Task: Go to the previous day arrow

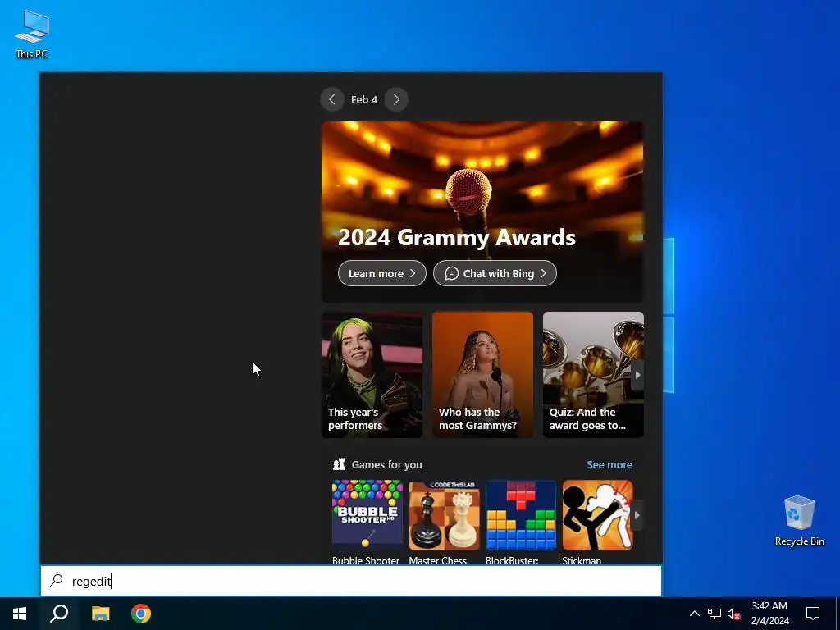Action: 332,99
